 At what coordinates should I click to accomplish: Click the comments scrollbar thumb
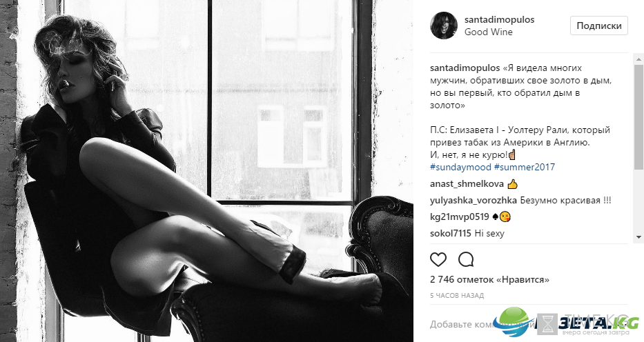638,116
